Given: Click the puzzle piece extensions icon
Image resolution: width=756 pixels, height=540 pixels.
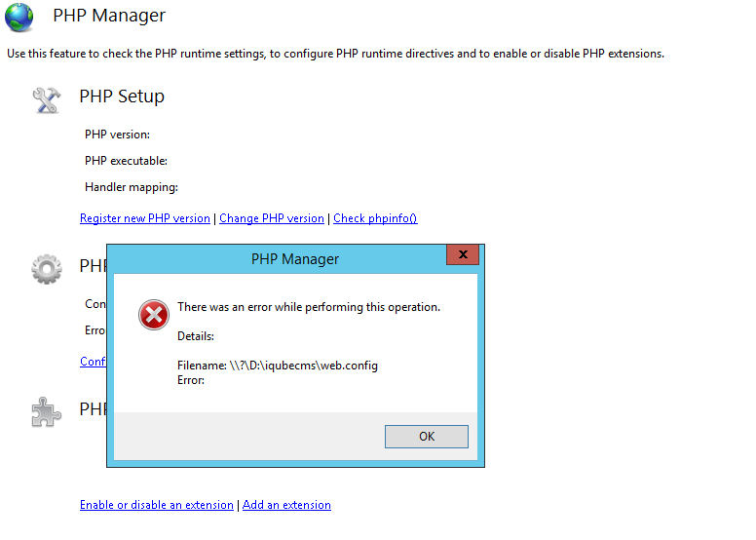Looking at the screenshot, I should [47, 411].
